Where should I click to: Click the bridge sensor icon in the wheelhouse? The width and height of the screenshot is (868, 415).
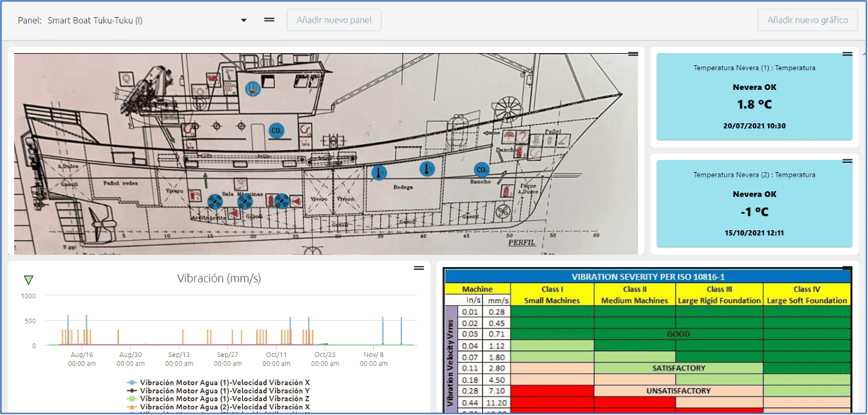[x=252, y=89]
